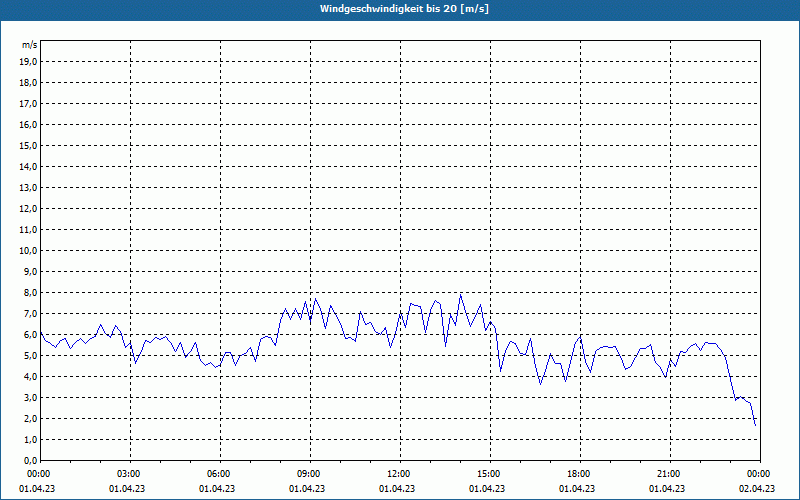
Task: Select the '17,0' y-axis label
Action: pos(27,104)
